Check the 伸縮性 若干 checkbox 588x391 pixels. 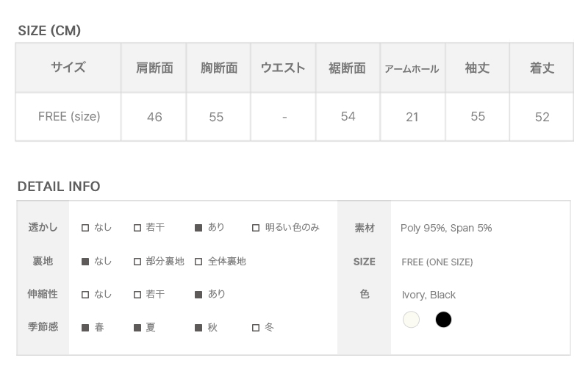pyautogui.click(x=137, y=295)
